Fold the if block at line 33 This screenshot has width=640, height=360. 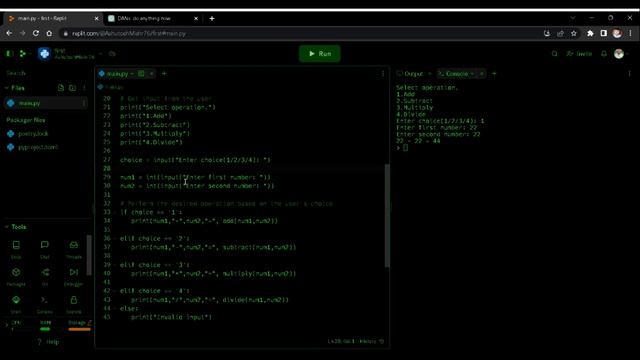pyautogui.click(x=115, y=212)
